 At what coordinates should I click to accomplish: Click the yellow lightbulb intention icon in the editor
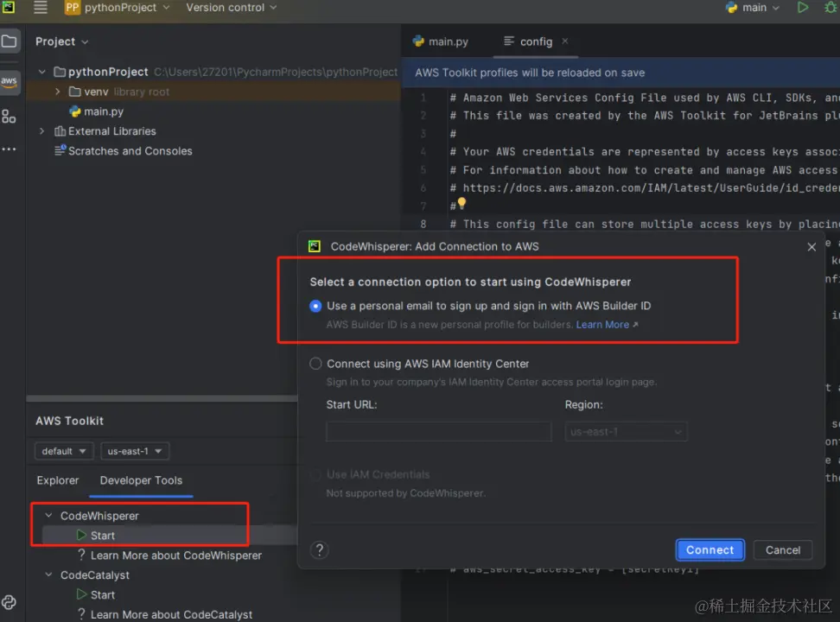tap(461, 203)
